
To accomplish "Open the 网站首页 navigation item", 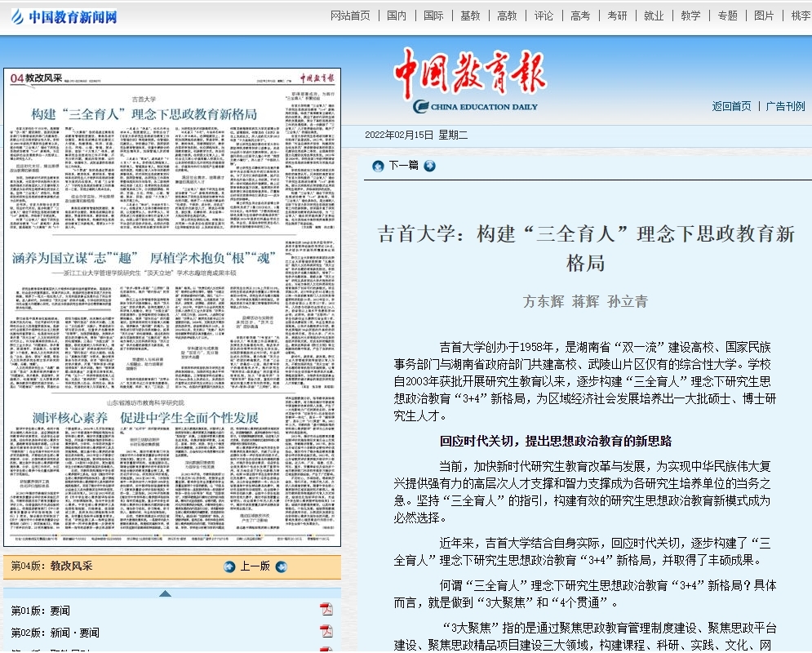I will [x=350, y=16].
